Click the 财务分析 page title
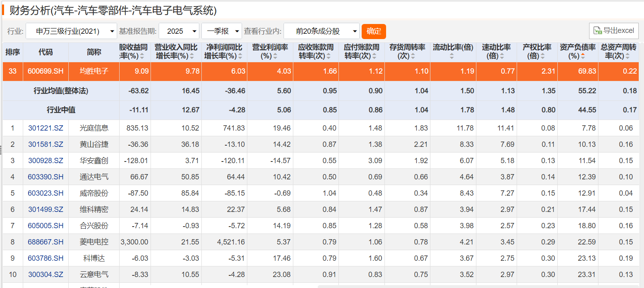This screenshot has height=288, width=644. (113, 11)
